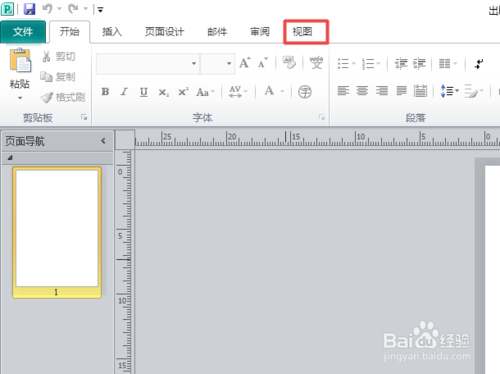Toggle Underline formatting
This screenshot has height=374, width=500.
click(x=144, y=92)
